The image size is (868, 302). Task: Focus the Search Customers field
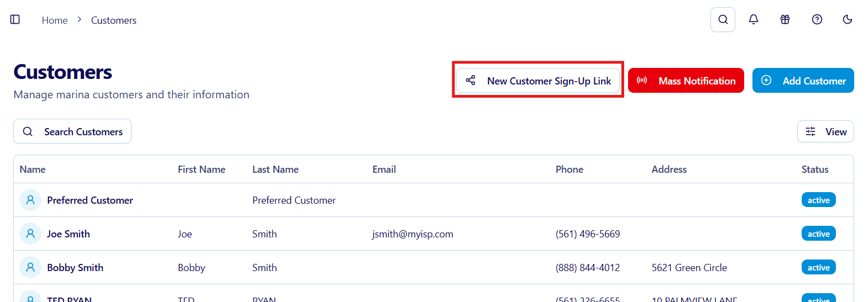click(x=72, y=131)
